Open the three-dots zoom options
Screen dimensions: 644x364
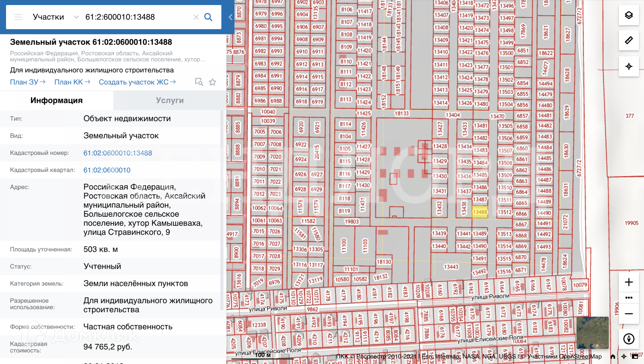pyautogui.click(x=629, y=298)
